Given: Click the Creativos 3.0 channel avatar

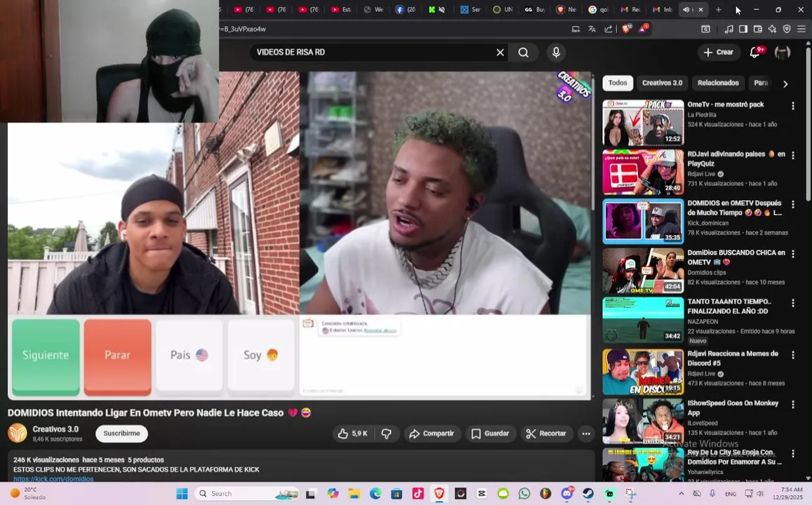Looking at the screenshot, I should click(18, 433).
